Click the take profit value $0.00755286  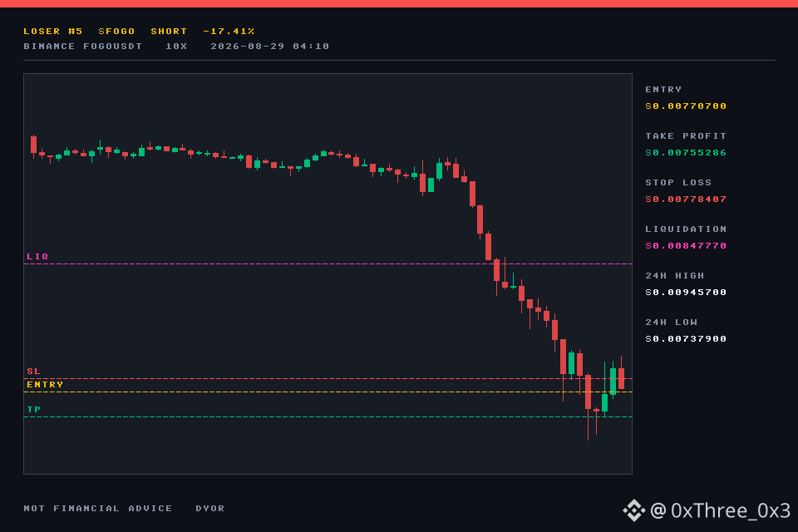[686, 153]
